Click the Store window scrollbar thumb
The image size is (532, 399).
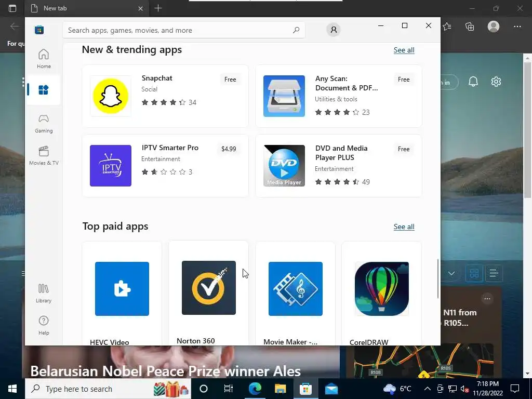(x=437, y=278)
